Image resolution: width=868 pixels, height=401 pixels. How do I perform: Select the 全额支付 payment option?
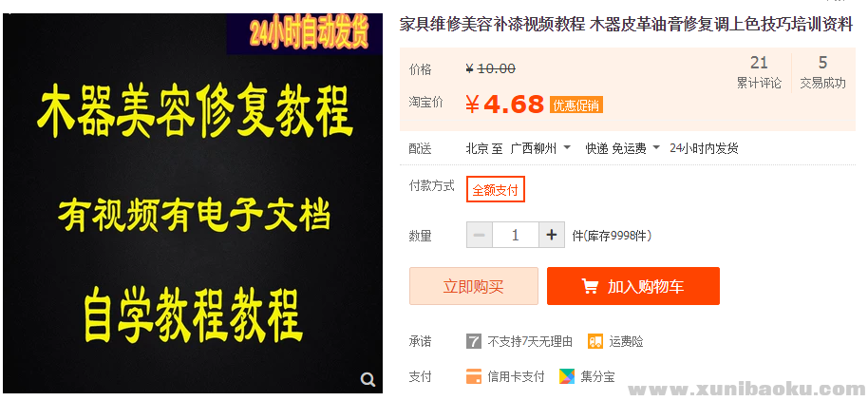point(496,190)
